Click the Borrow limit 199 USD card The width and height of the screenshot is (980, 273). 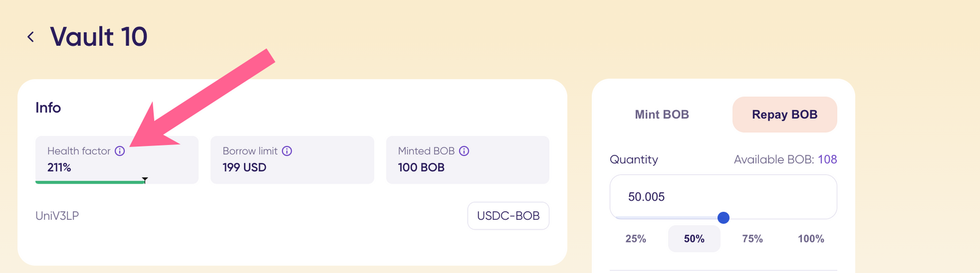point(292,160)
